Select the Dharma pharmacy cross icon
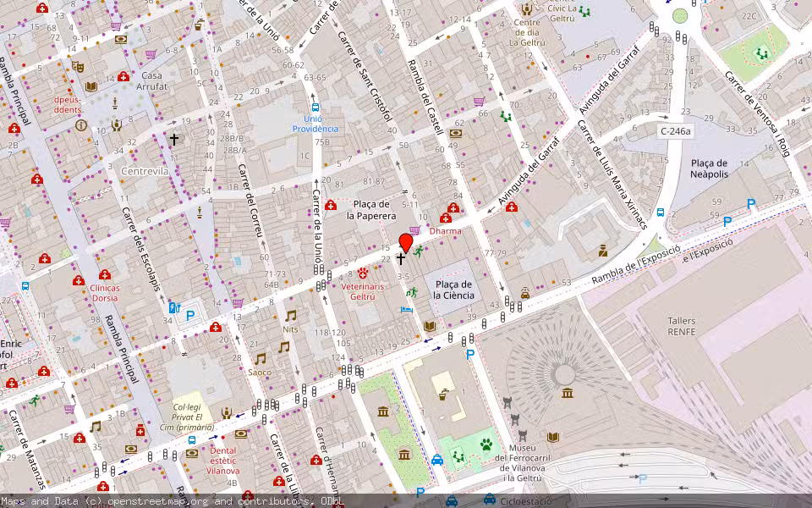Image resolution: width=812 pixels, height=508 pixels. tap(446, 218)
